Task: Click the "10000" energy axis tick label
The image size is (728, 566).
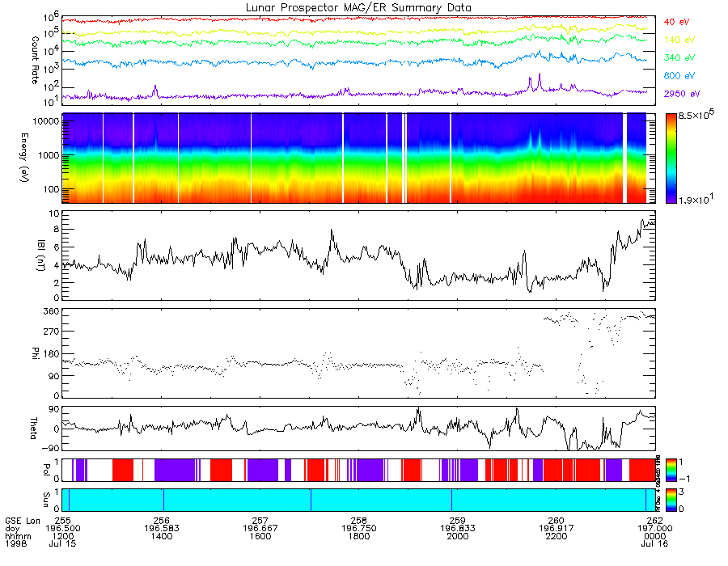Action: click(x=45, y=121)
